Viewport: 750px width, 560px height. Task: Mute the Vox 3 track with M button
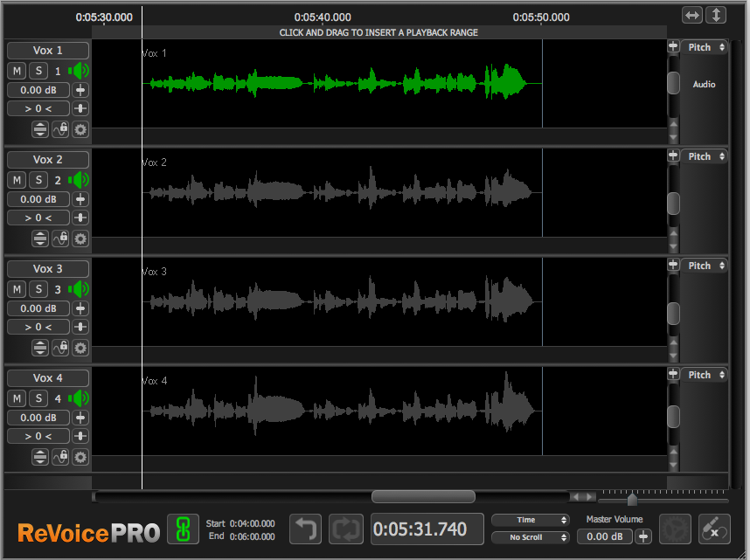17,289
